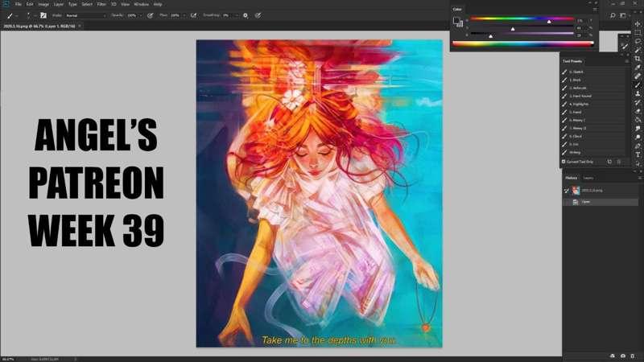The width and height of the screenshot is (644, 362).
Task: Switch to the History tab
Action: pos(572,178)
